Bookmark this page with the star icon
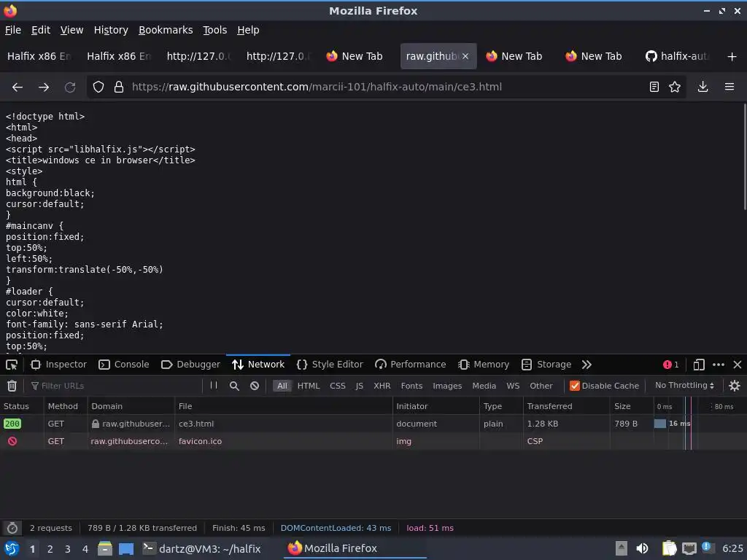The height and width of the screenshot is (560, 747). click(675, 87)
